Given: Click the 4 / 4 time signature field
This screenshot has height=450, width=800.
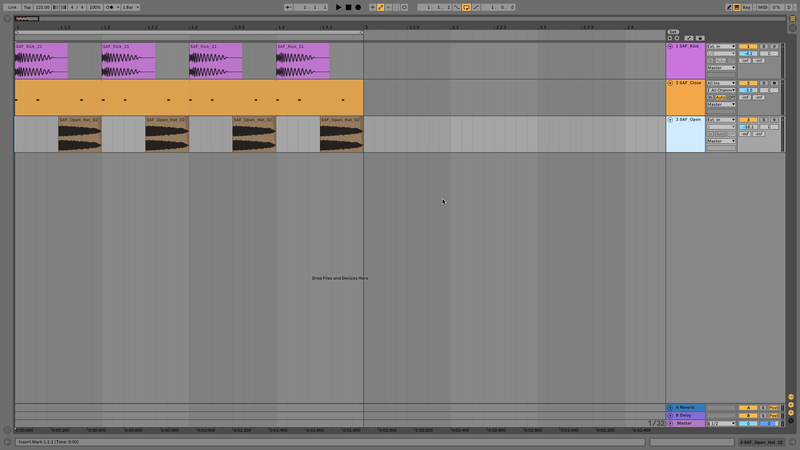Looking at the screenshot, I should click(77, 7).
